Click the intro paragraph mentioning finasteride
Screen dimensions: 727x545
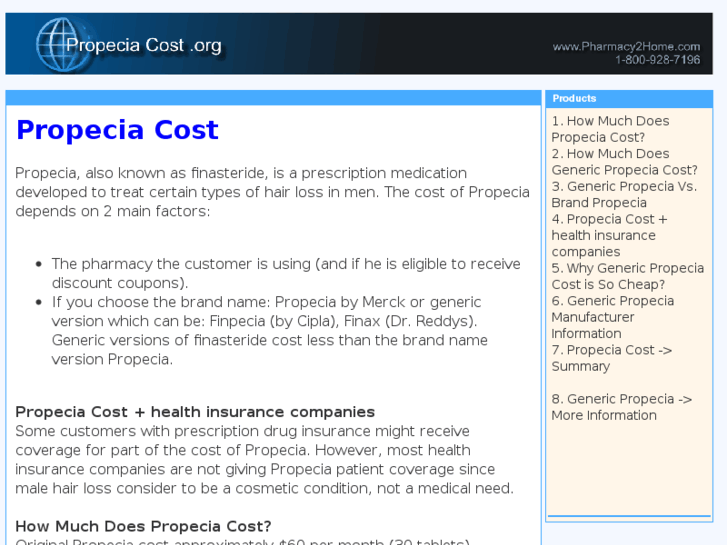coord(272,192)
